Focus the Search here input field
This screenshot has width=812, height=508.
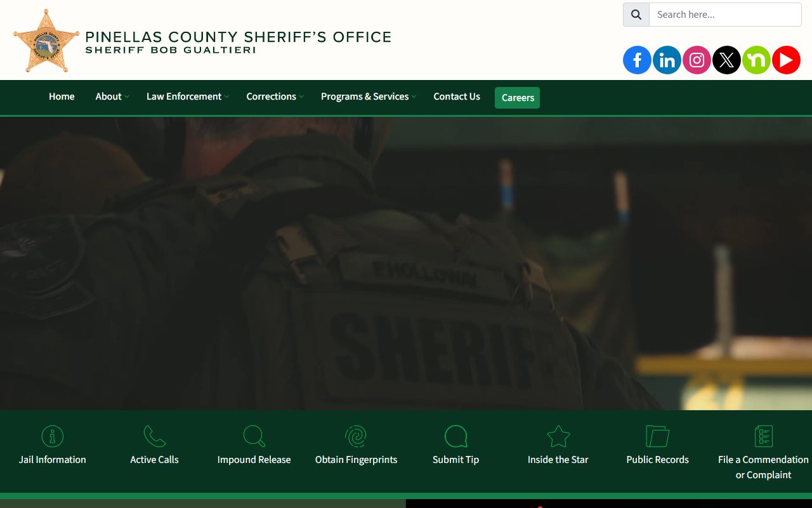725,15
